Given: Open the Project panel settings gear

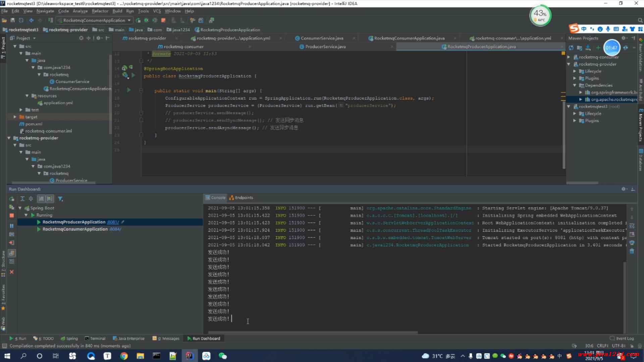Looking at the screenshot, I should click(99, 38).
